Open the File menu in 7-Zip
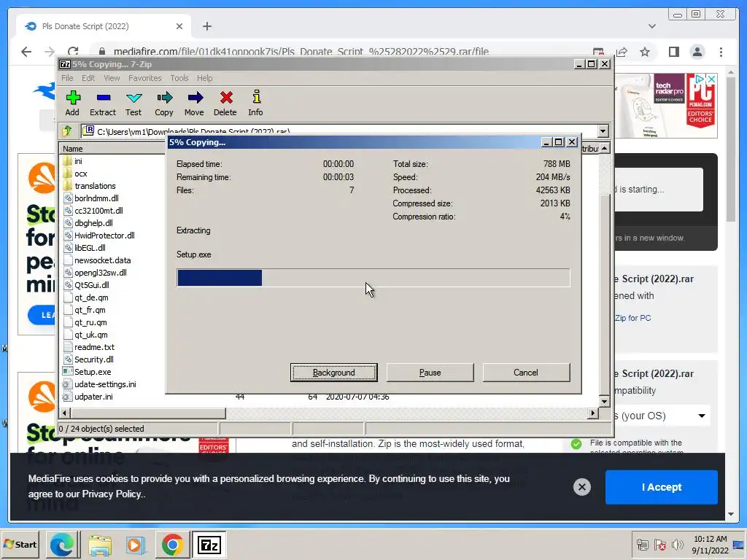 [67, 78]
